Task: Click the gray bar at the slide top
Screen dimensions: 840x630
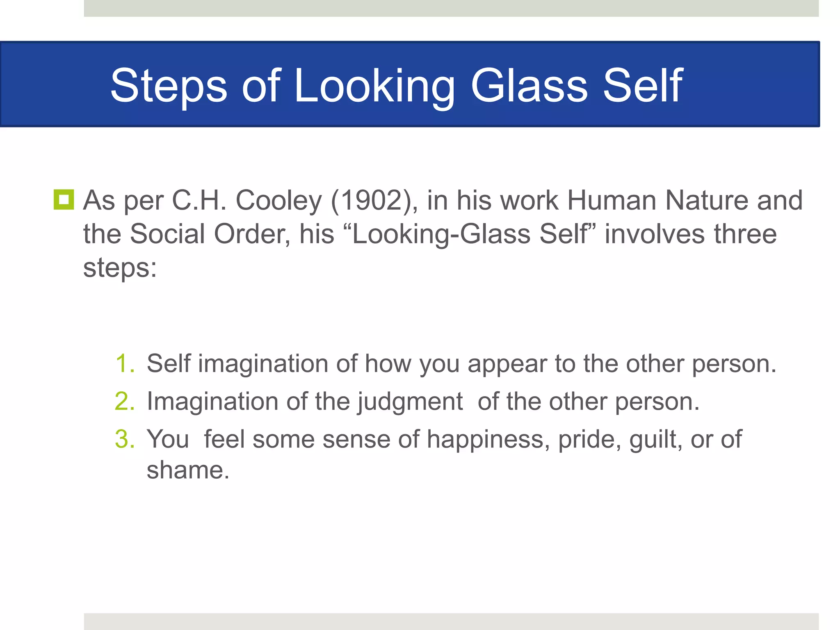Action: [x=451, y=8]
